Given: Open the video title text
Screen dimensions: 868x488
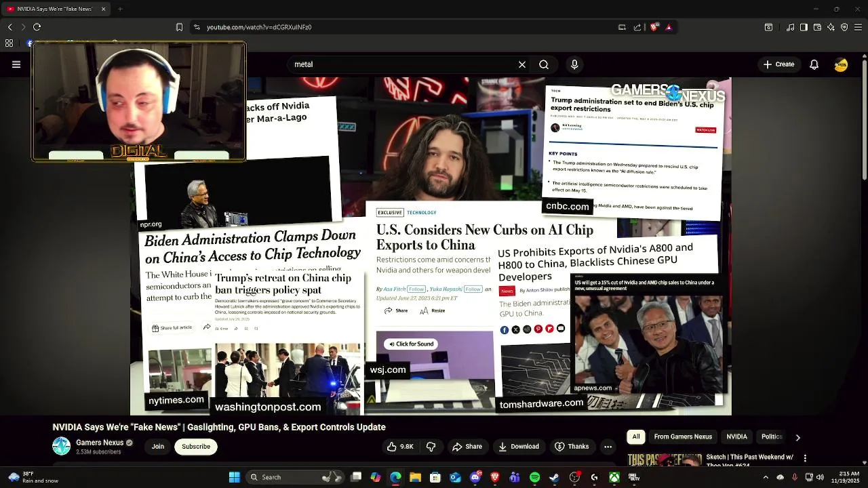Looking at the screenshot, I should 219,427.
